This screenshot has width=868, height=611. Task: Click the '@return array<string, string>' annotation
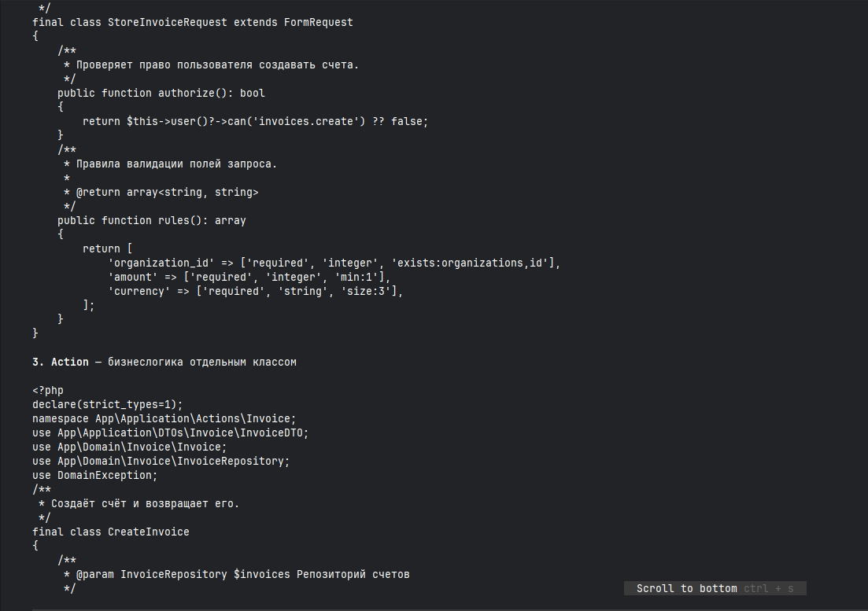[x=167, y=193]
